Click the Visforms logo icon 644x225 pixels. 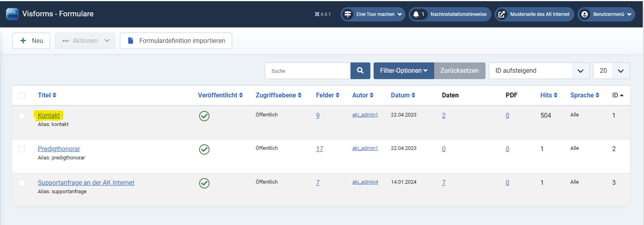pyautogui.click(x=12, y=14)
